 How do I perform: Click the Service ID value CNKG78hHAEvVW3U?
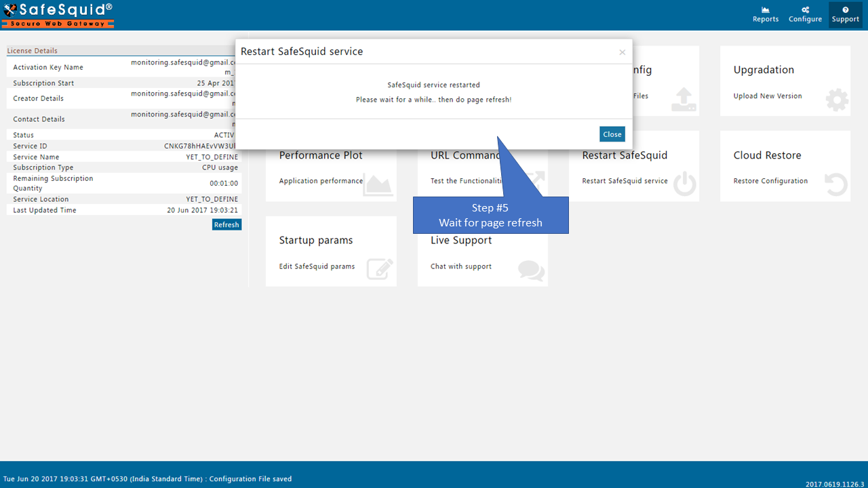pos(199,146)
